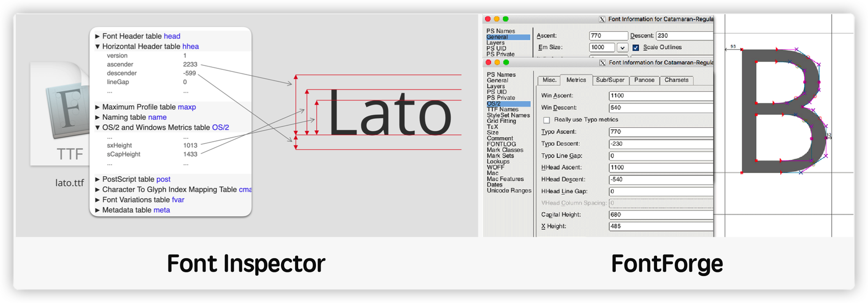This screenshot has height=303, width=868.
Task: Click the Typo Ascent field
Action: click(661, 132)
